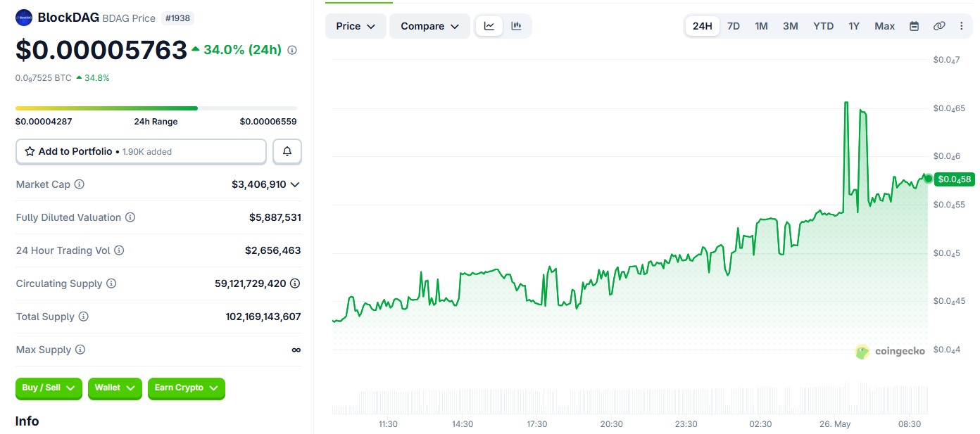Click the star icon in Add to Portfolio
Image resolution: width=980 pixels, height=434 pixels.
[30, 151]
